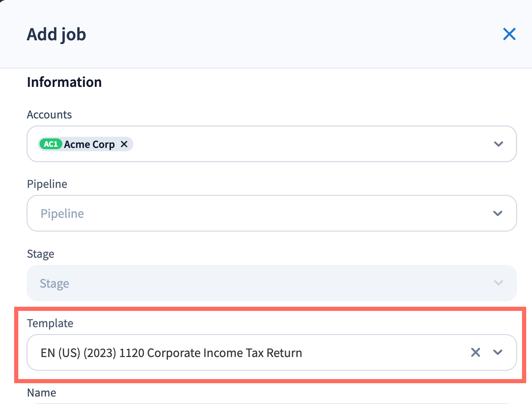Click the Stage field label
This screenshot has height=404, width=532.
tap(41, 254)
